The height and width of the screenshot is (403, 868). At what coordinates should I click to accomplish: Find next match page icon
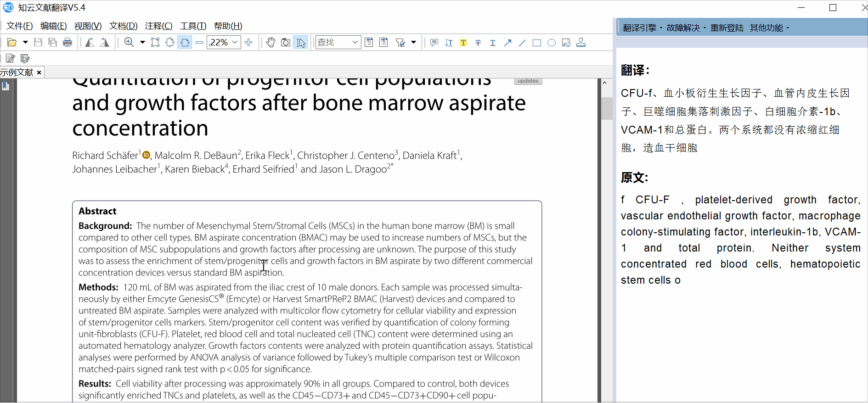tap(383, 43)
